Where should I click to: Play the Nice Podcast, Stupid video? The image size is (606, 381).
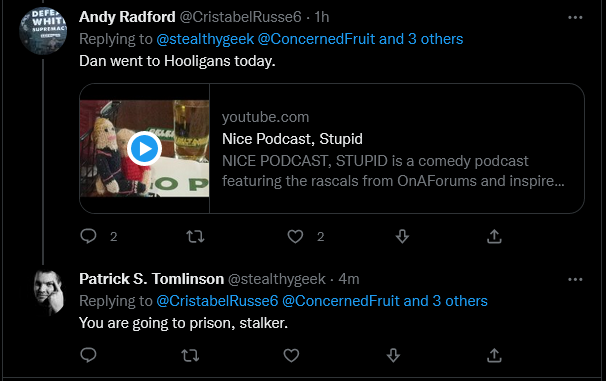tap(145, 148)
